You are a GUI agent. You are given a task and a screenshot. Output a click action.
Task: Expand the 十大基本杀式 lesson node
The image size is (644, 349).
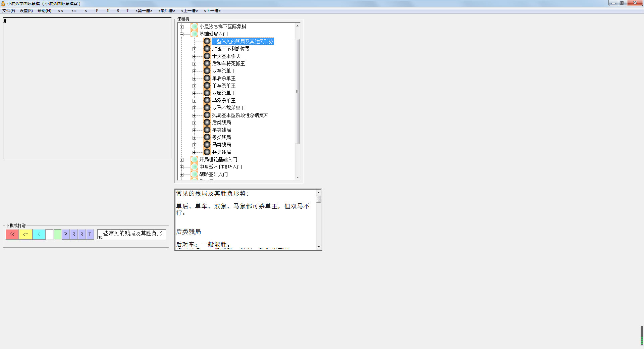(x=194, y=56)
